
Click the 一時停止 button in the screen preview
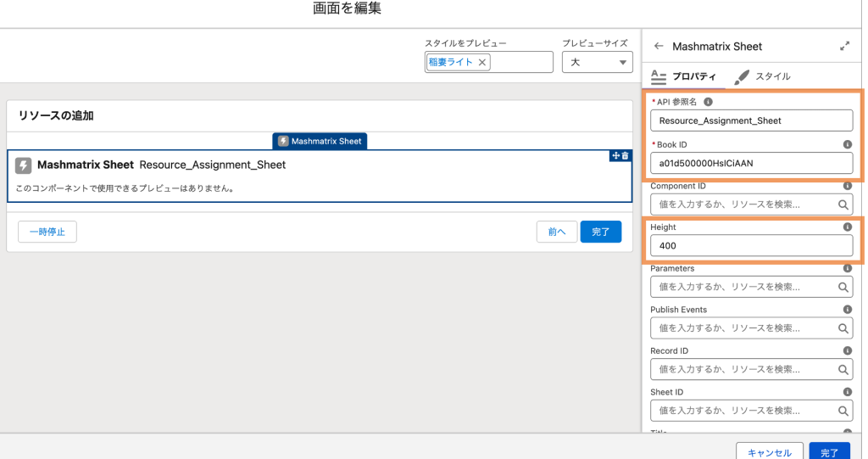(47, 232)
